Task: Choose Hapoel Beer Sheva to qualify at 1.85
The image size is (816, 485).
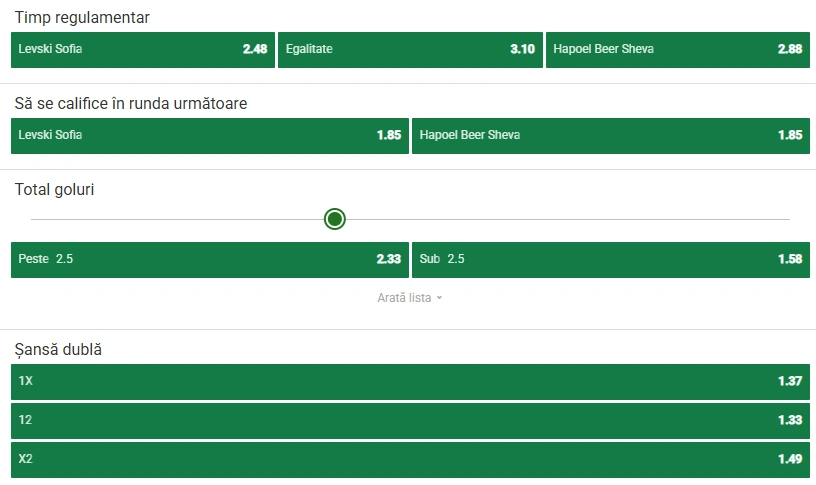Action: tap(611, 135)
